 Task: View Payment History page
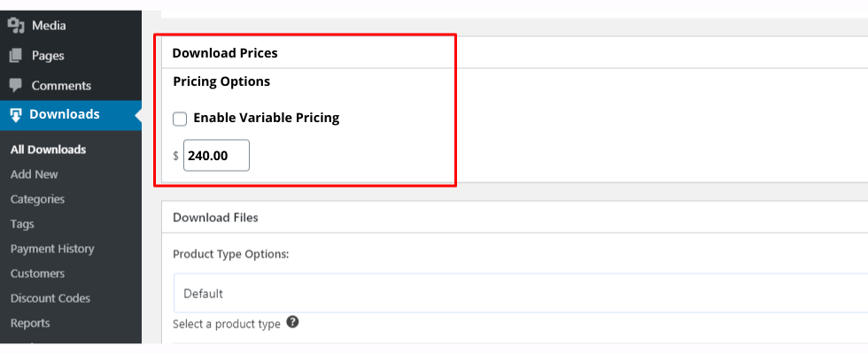click(x=52, y=249)
